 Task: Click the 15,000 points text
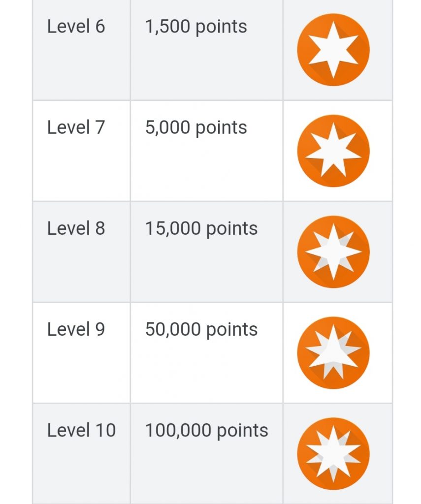201,229
